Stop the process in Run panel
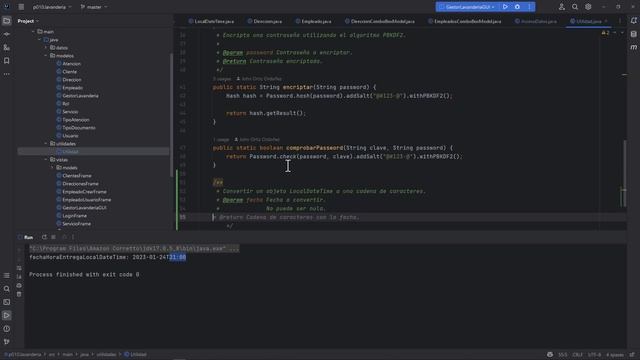Viewport: 640px width, 360px height. tap(53, 237)
